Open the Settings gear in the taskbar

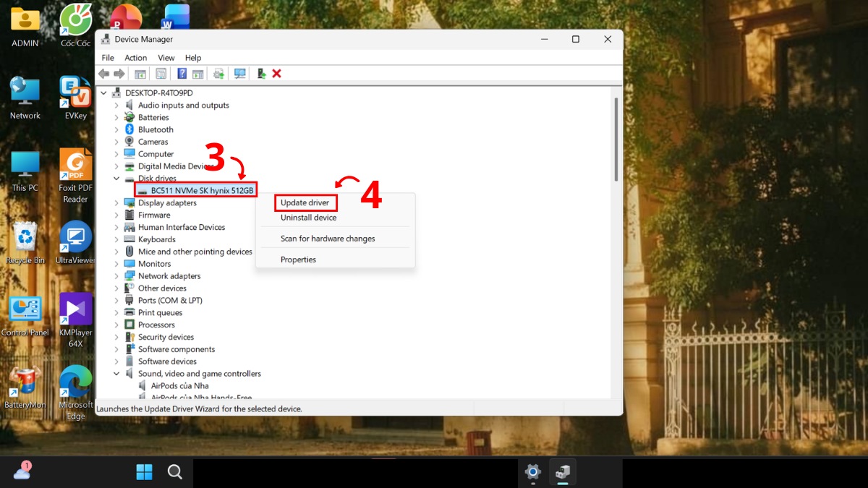[x=532, y=473]
